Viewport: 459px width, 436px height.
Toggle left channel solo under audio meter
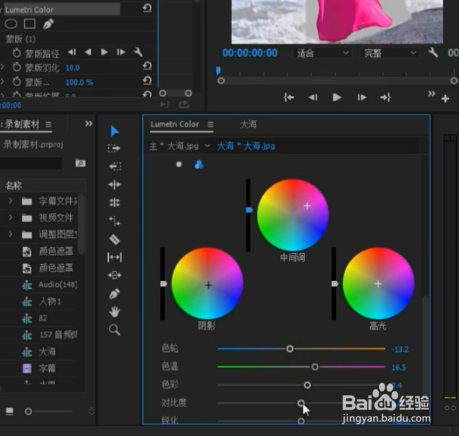pyautogui.click(x=447, y=408)
